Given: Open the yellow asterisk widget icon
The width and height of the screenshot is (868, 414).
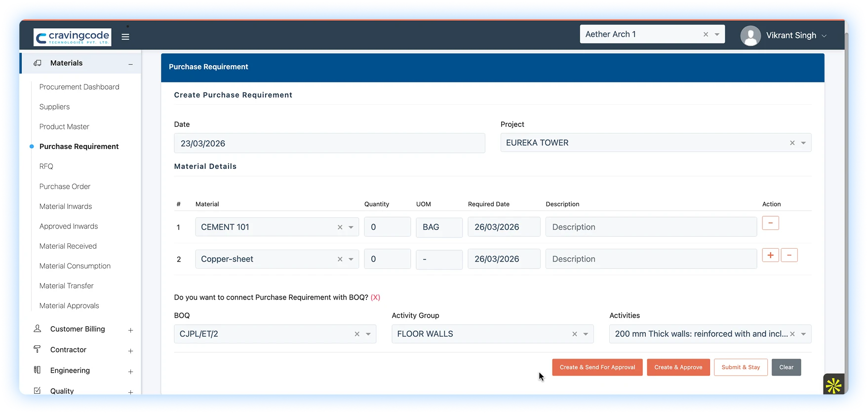Looking at the screenshot, I should click(833, 385).
